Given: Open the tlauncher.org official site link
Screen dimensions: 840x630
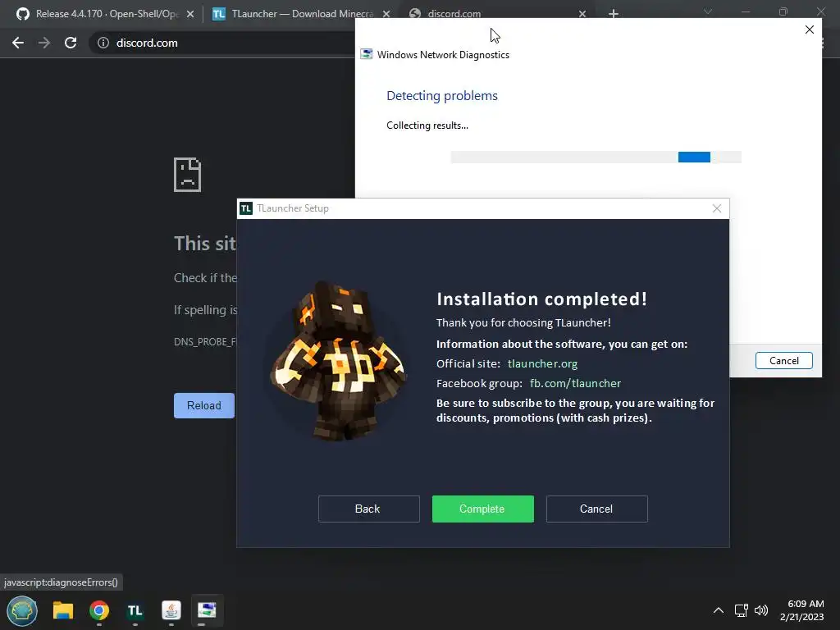Looking at the screenshot, I should click(x=542, y=363).
